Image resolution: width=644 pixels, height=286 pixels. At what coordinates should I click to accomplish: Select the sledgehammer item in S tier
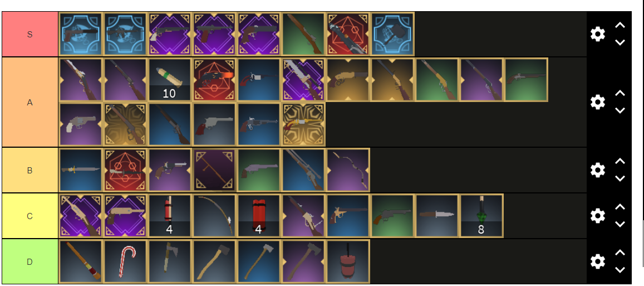(x=392, y=34)
